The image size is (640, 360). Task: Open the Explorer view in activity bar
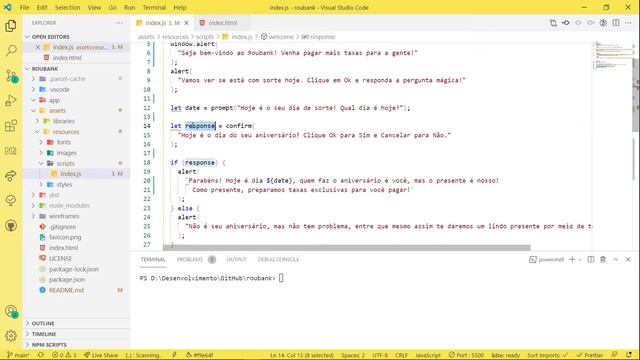point(11,26)
